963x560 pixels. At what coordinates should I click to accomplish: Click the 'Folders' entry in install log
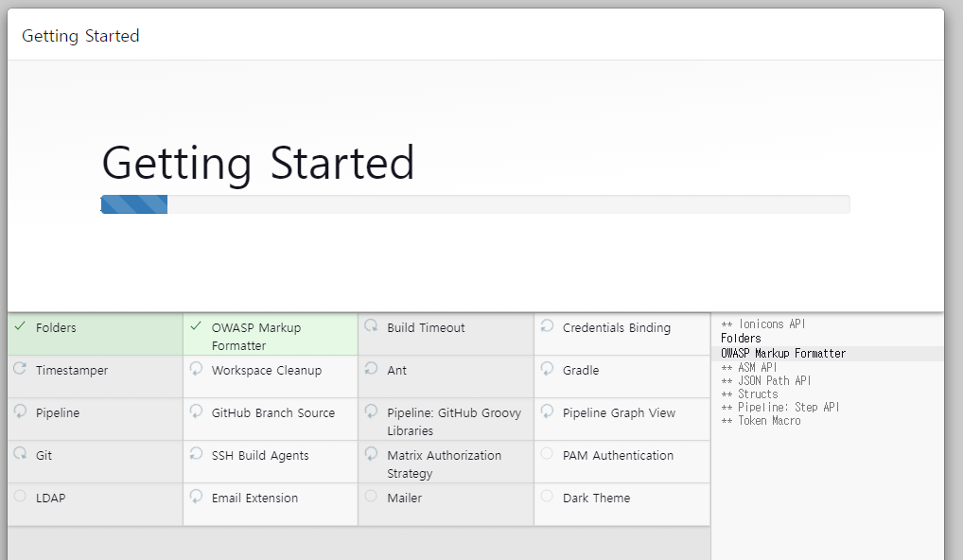point(741,338)
